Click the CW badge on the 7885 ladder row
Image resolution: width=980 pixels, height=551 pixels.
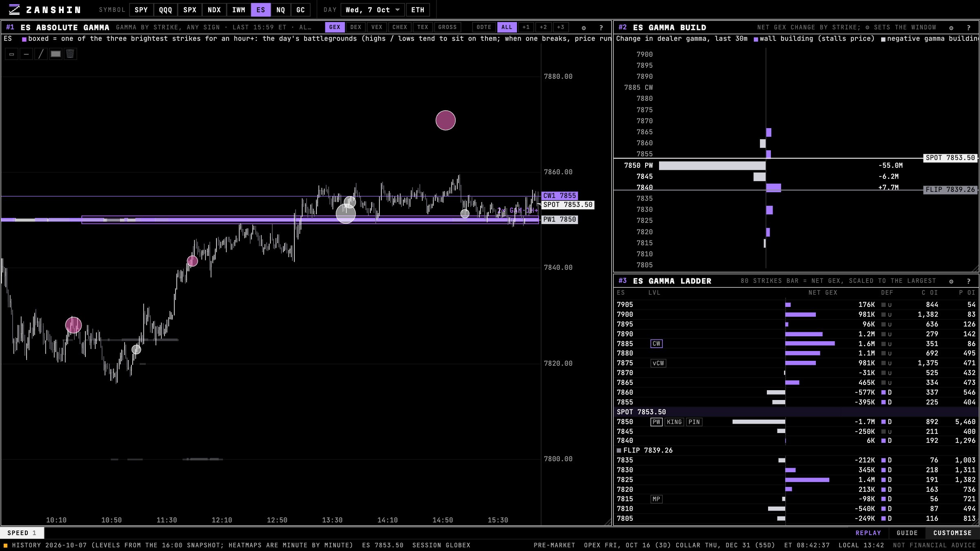pos(656,344)
